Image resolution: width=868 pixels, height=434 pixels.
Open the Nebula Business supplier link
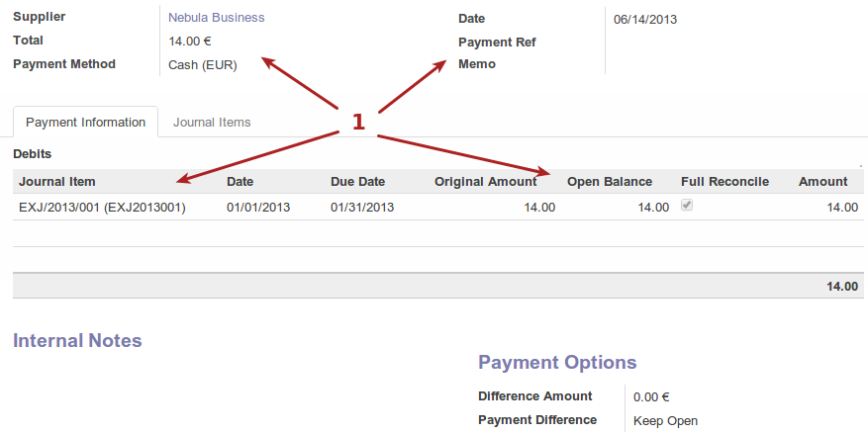click(216, 18)
